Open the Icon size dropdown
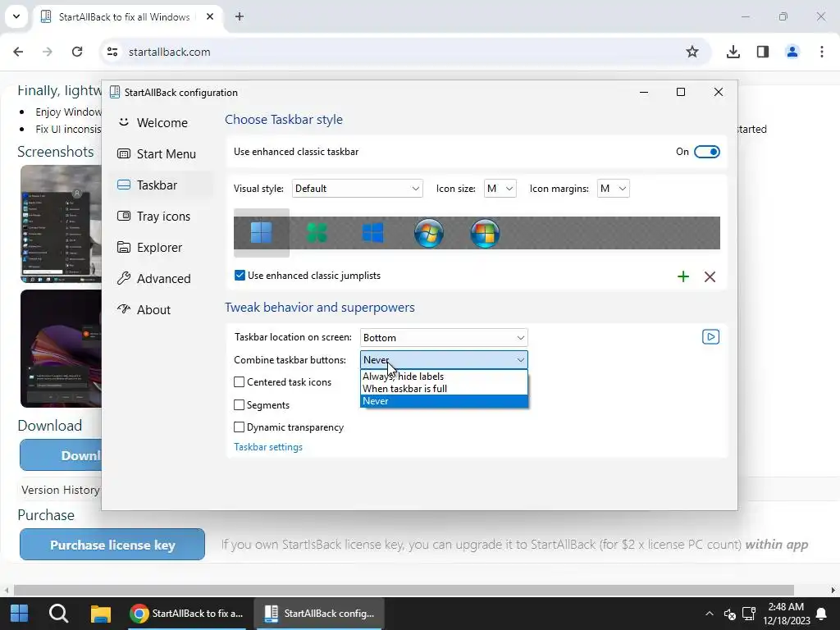The image size is (840, 630). 500,189
